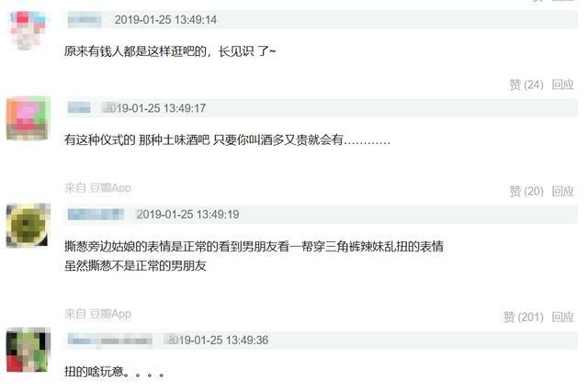Screen dimensions: 588x391
Task: Click comment text 原来有钱人都是这样逛吧的
Action: (x=135, y=51)
